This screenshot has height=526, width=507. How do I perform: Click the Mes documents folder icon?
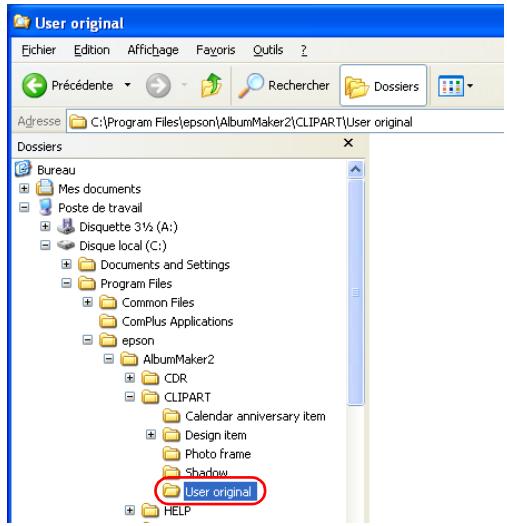[x=45, y=188]
